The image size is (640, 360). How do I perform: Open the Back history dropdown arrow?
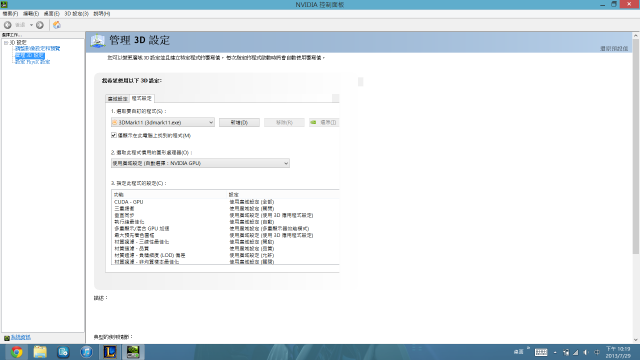click(31, 25)
